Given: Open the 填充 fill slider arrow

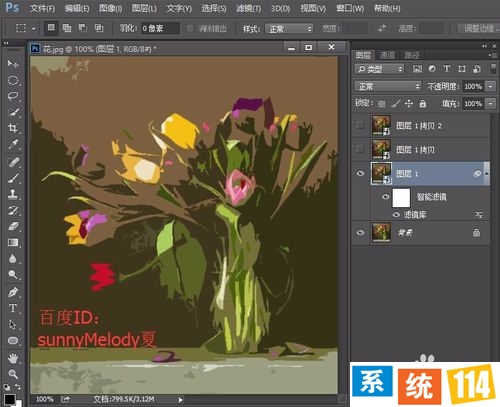Looking at the screenshot, I should click(490, 104).
